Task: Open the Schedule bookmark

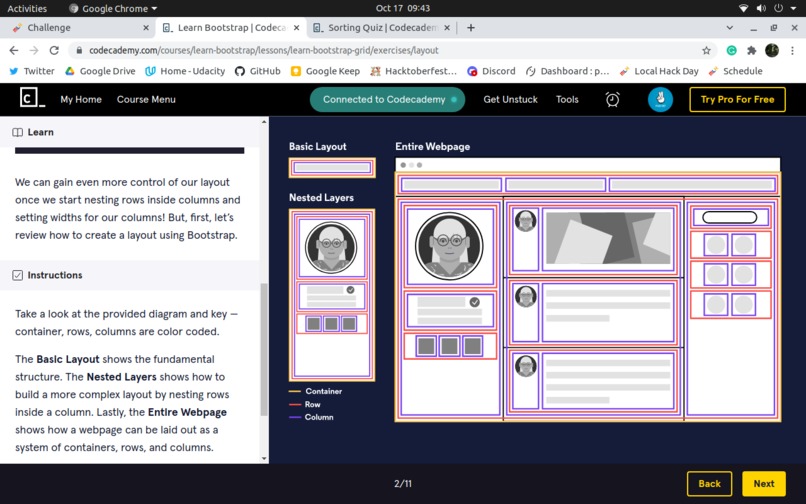Action: pyautogui.click(x=736, y=71)
